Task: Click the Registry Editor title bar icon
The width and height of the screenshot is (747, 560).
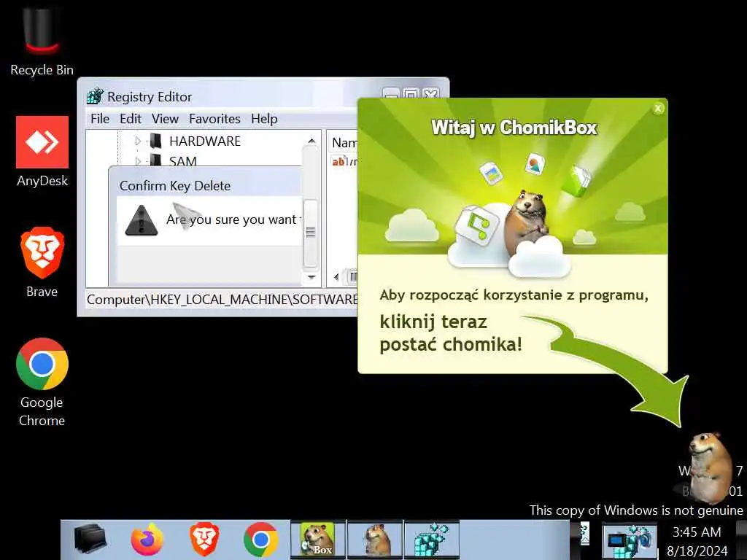Action: pyautogui.click(x=95, y=96)
